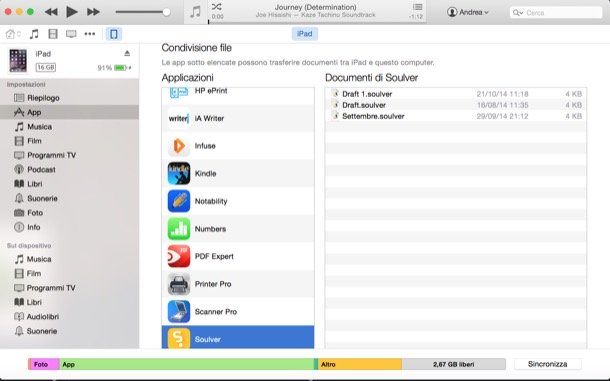Switch to the Music library icon
The width and height of the screenshot is (610, 381).
[x=34, y=34]
